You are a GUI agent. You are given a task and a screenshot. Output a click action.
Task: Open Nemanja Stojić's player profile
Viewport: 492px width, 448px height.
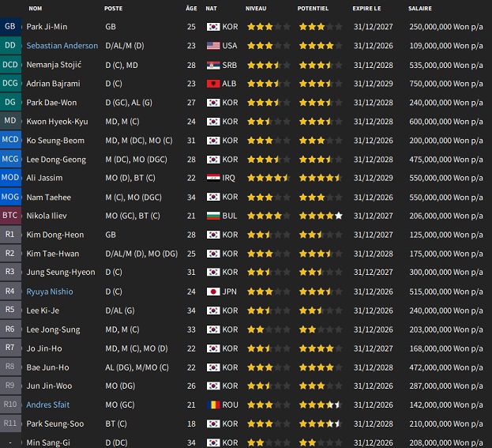coord(54,65)
